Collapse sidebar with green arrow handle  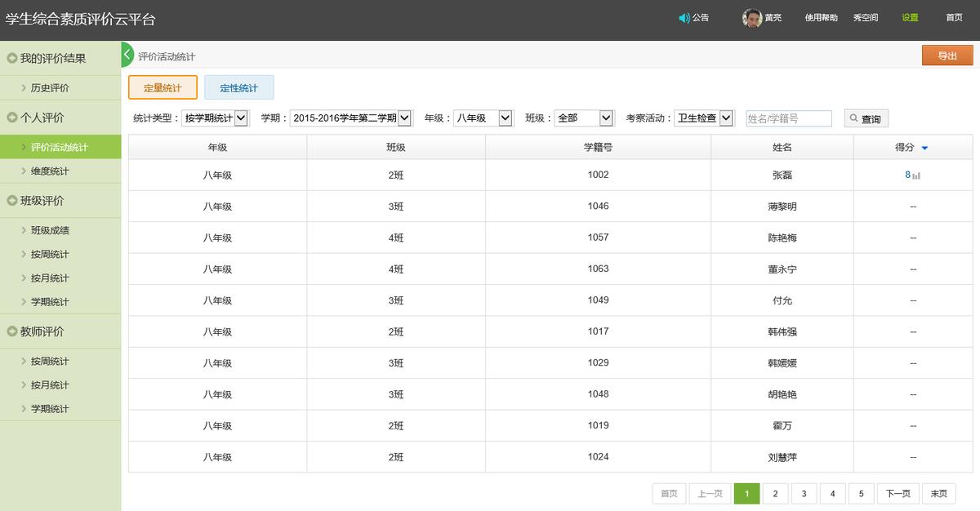pyautogui.click(x=127, y=55)
